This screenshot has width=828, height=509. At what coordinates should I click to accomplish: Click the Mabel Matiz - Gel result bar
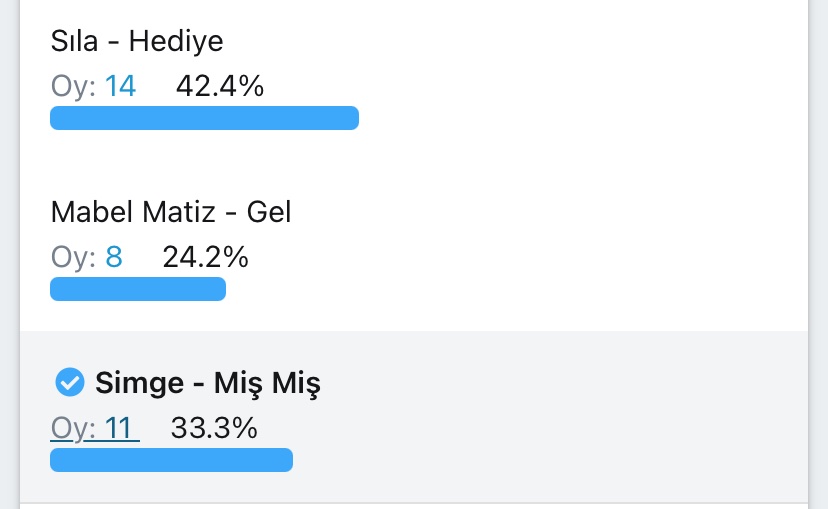[138, 289]
